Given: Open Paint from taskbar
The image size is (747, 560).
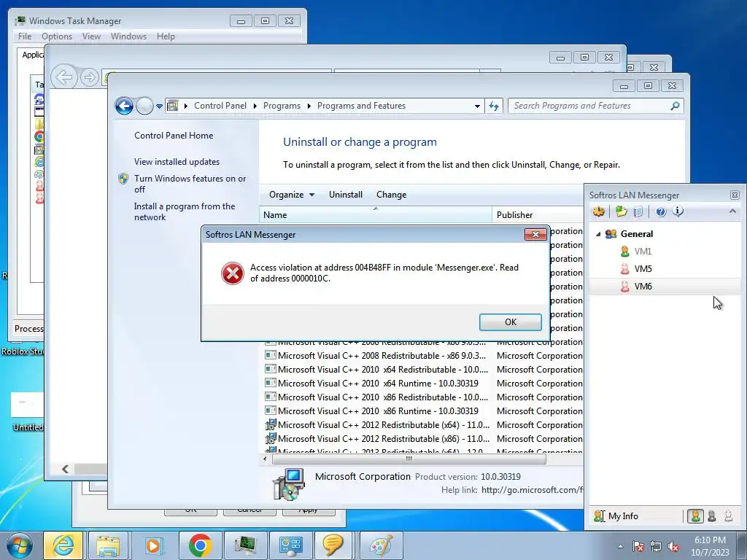Looking at the screenshot, I should 381,545.
